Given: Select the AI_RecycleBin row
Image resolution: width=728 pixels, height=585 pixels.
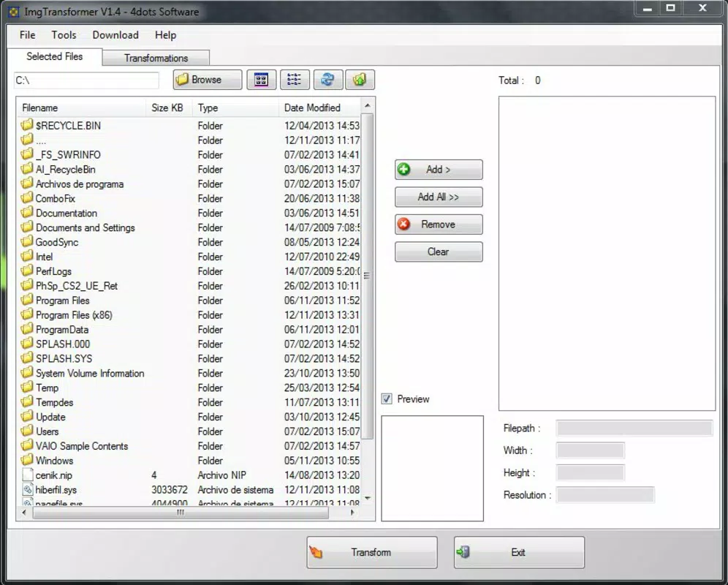Looking at the screenshot, I should (189, 170).
